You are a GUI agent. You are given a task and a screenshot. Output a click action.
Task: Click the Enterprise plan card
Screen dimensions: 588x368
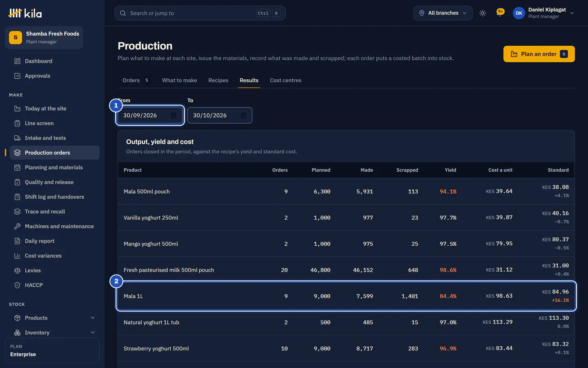(52, 350)
